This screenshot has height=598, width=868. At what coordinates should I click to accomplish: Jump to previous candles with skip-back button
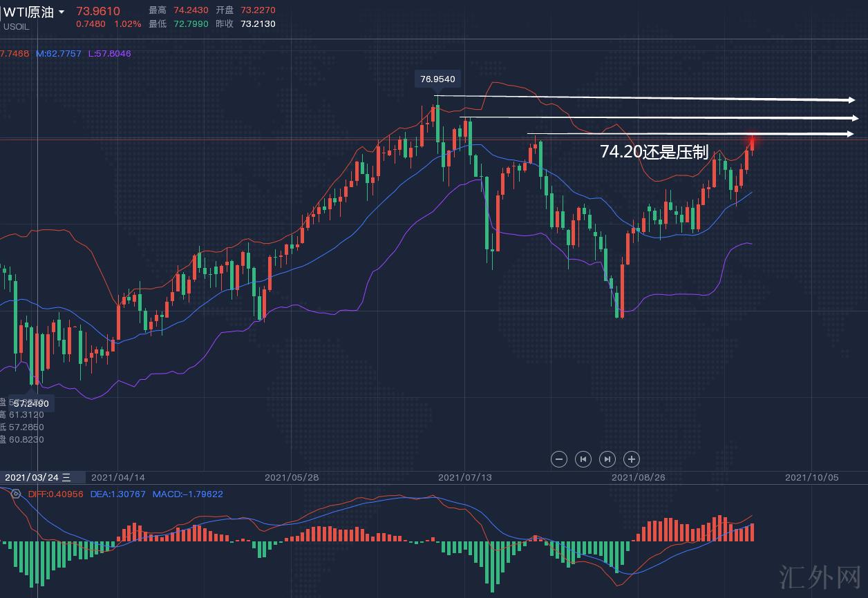click(x=583, y=459)
